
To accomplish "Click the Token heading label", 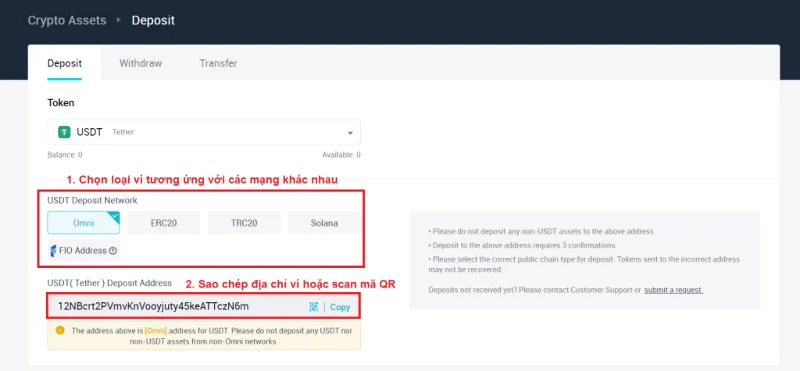I will 61,103.
